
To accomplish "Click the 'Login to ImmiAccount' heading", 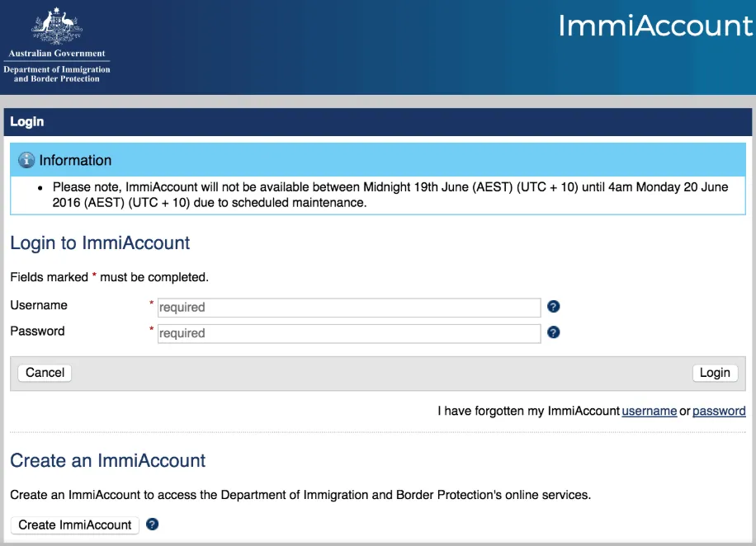I will [100, 242].
